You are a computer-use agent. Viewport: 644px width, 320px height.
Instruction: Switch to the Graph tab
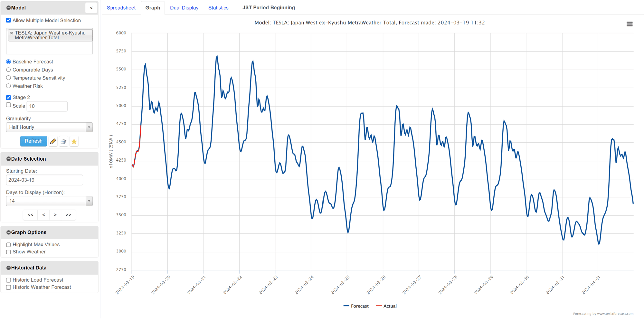(153, 8)
